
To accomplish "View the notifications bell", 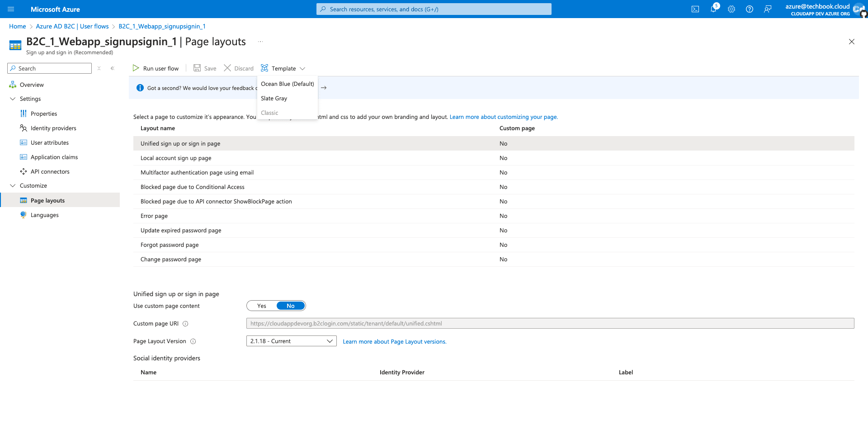I will click(713, 9).
